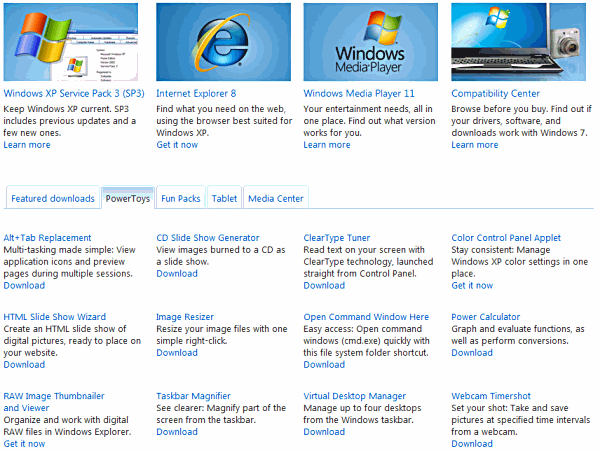Click Download under Power Calculator
The width and height of the screenshot is (600, 451).
(471, 352)
